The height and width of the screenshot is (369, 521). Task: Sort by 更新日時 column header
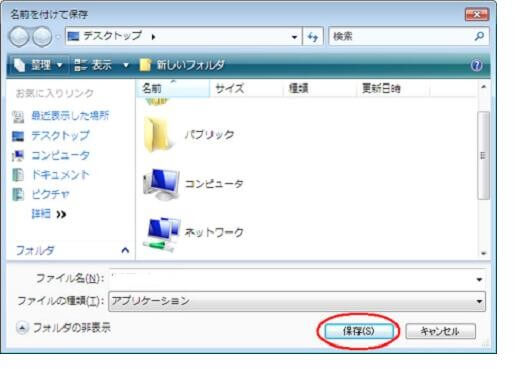[x=393, y=88]
